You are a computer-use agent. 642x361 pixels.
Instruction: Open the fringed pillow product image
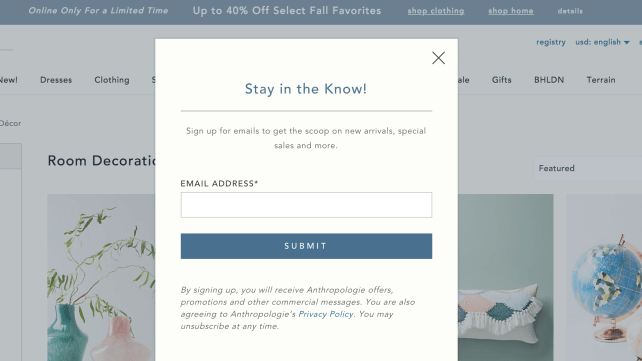[506, 278]
